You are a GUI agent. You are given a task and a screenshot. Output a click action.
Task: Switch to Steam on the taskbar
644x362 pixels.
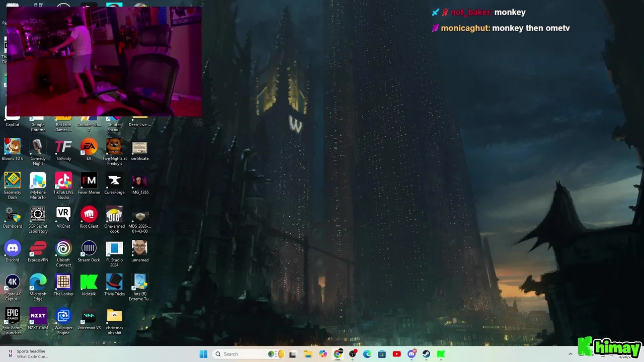pyautogui.click(x=426, y=354)
